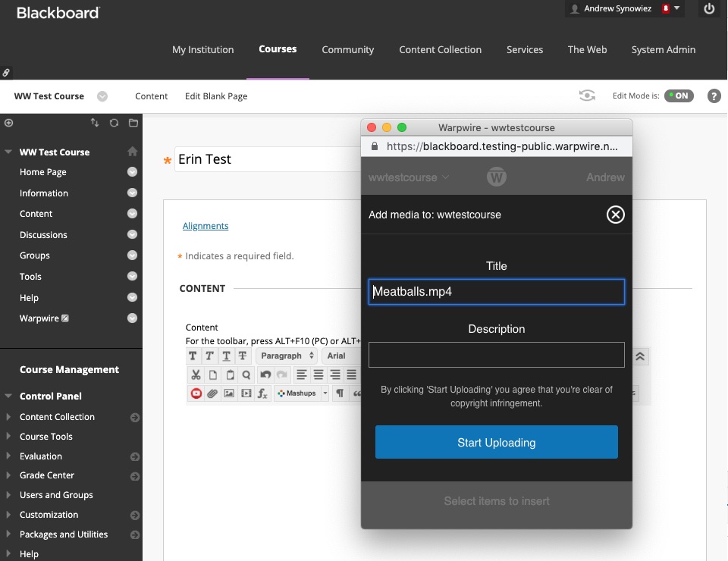Open Warpwire menu item options chevron
Image resolution: width=728 pixels, height=561 pixels.
click(x=132, y=318)
